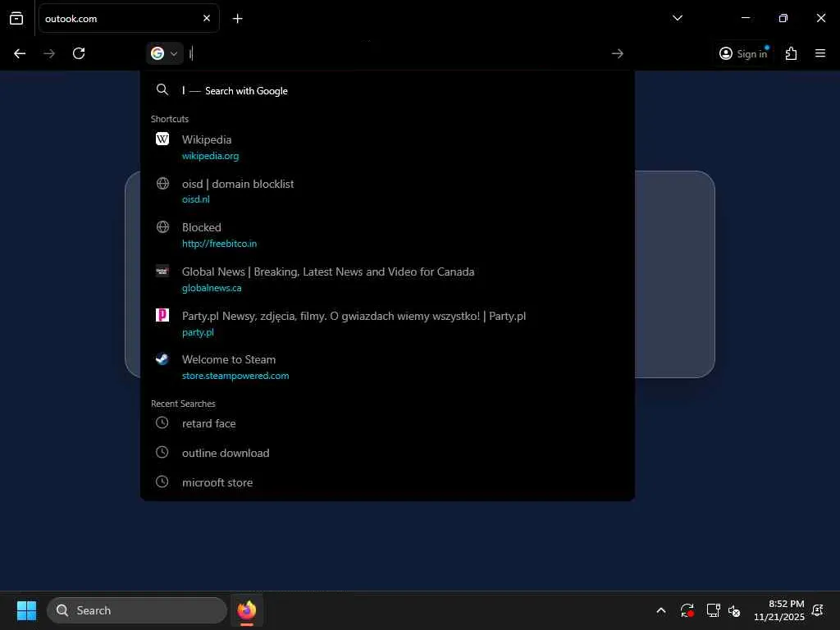
Task: Expand the list all tabs chevron
Action: coord(677,18)
